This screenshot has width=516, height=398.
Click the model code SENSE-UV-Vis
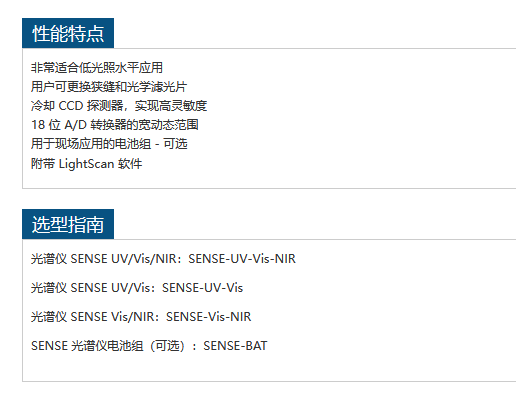(203, 288)
